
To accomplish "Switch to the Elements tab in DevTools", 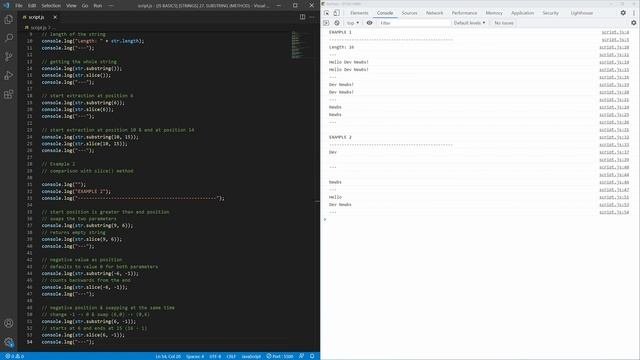I will [x=359, y=13].
